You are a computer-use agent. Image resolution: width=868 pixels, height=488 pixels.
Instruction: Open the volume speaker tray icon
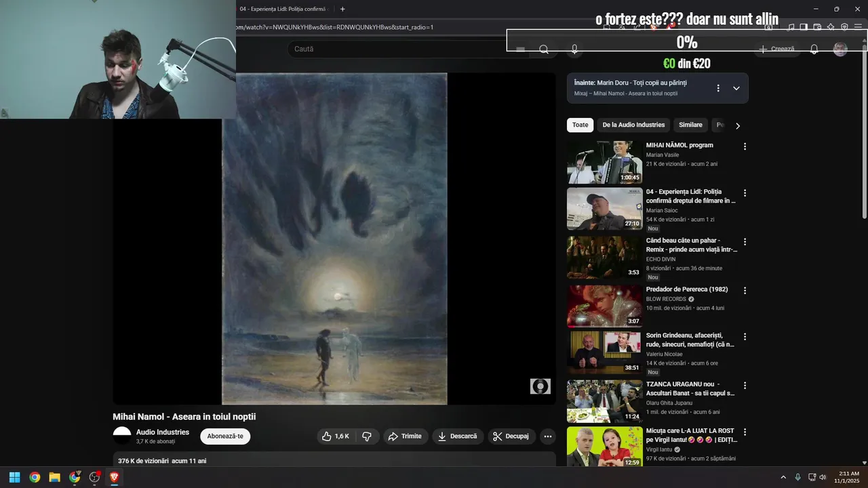pos(823,477)
